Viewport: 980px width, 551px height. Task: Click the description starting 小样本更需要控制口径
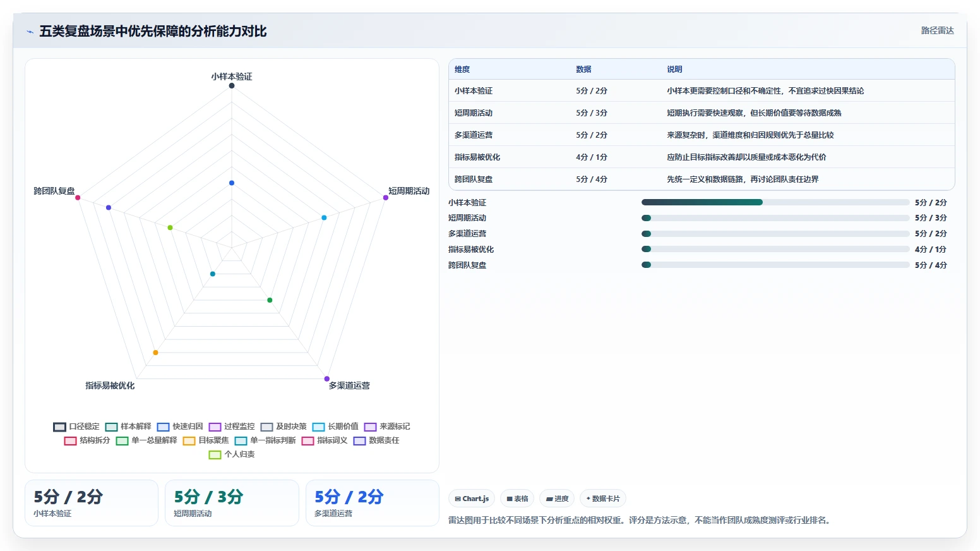[765, 91]
